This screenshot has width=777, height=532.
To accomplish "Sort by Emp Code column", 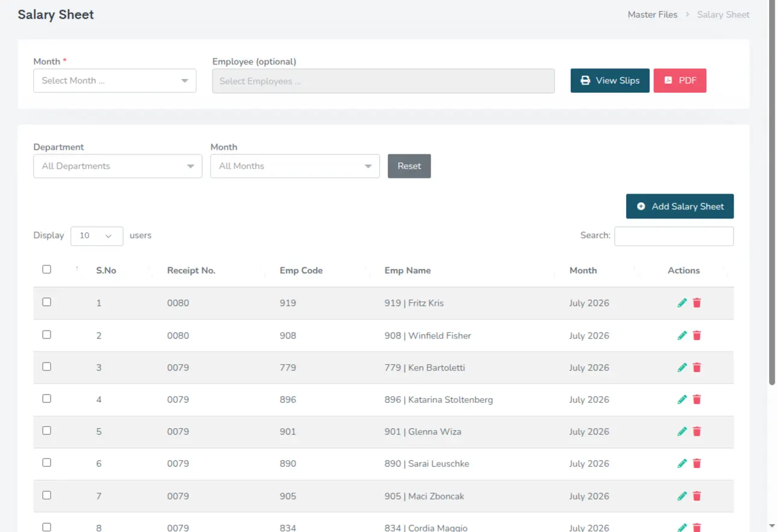I will (x=301, y=270).
